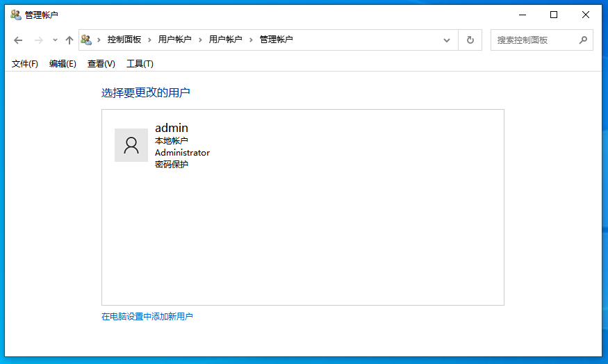Click the user accounts icon in address bar

[x=86, y=40]
